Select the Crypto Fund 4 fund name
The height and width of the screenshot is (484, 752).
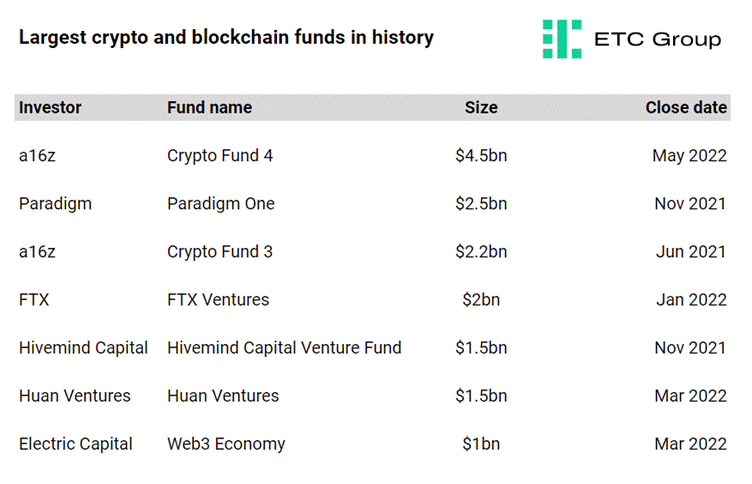pyautogui.click(x=220, y=156)
